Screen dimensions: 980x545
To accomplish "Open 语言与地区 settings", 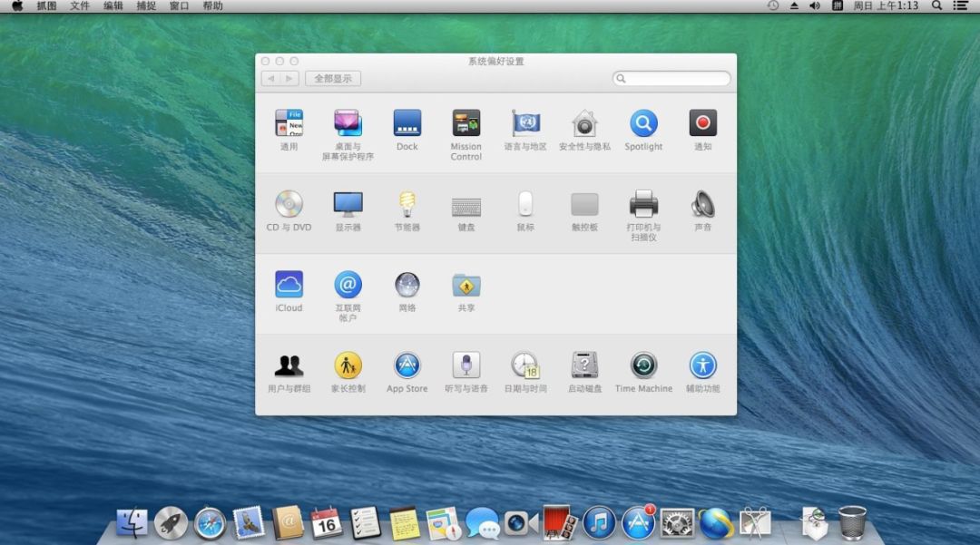I will 524,124.
